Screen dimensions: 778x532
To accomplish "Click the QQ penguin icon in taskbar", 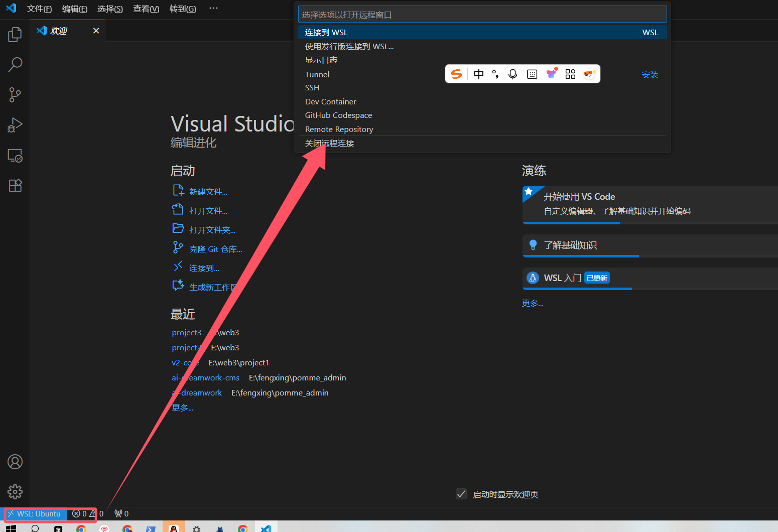I will coord(174,527).
